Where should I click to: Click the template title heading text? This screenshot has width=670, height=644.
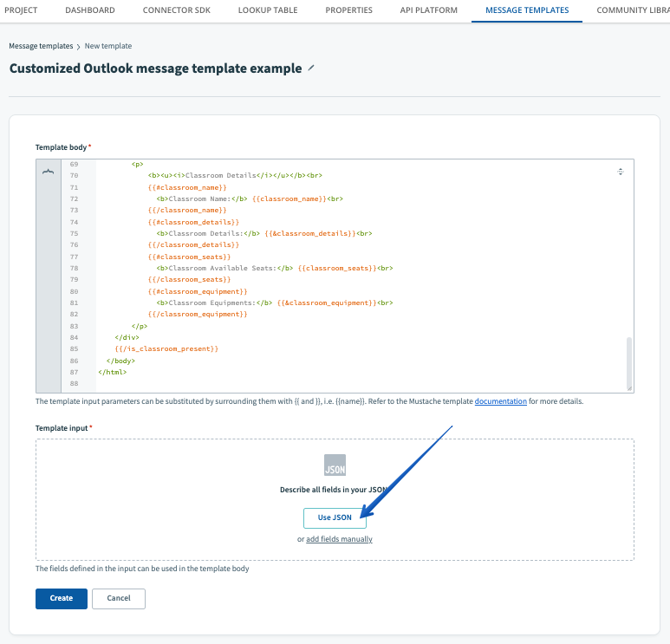tap(155, 68)
